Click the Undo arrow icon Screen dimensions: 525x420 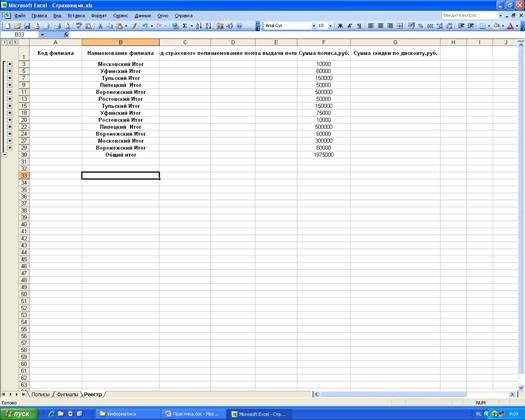click(145, 26)
